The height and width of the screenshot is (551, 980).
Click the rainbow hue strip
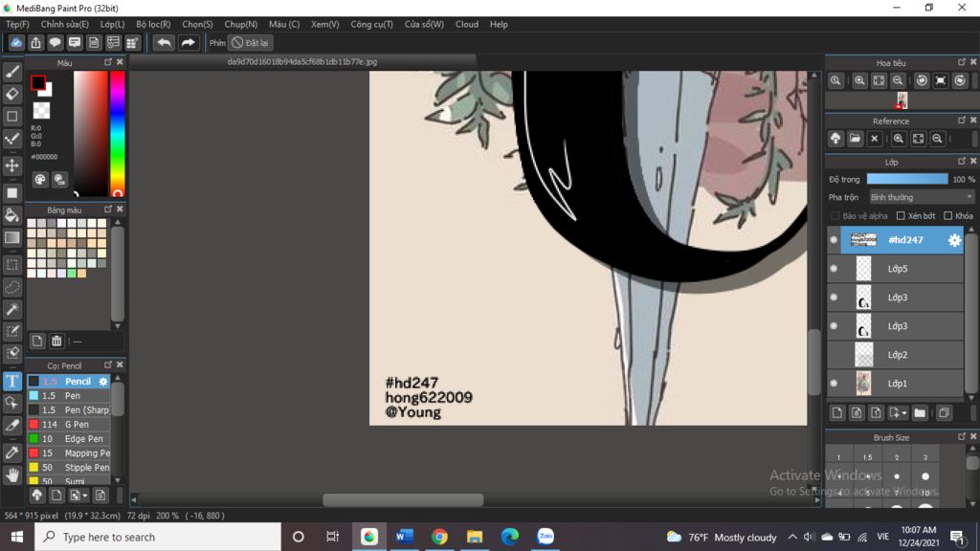coord(118,134)
